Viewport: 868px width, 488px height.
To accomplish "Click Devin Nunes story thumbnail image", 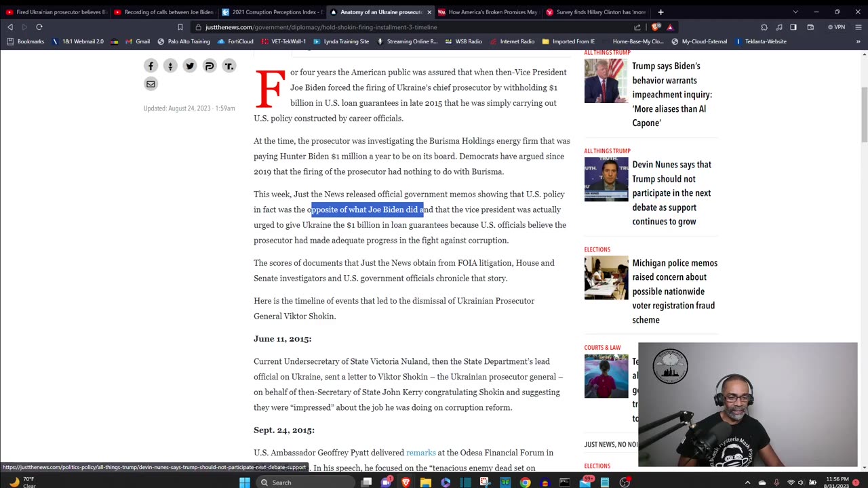I will click(x=606, y=179).
